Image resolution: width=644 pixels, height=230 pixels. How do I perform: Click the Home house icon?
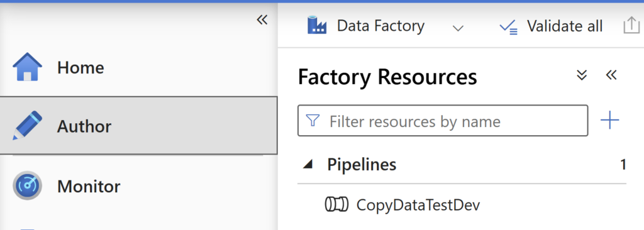click(x=27, y=67)
